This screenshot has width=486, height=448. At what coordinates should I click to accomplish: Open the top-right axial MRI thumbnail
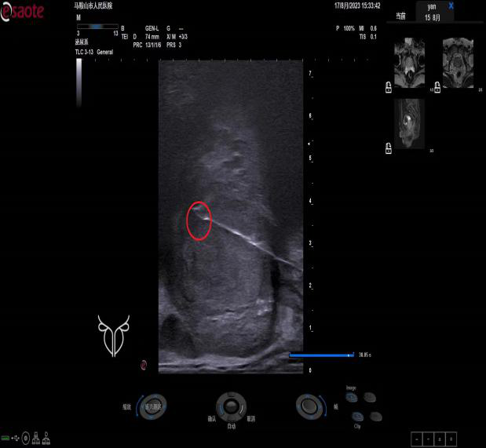click(457, 63)
